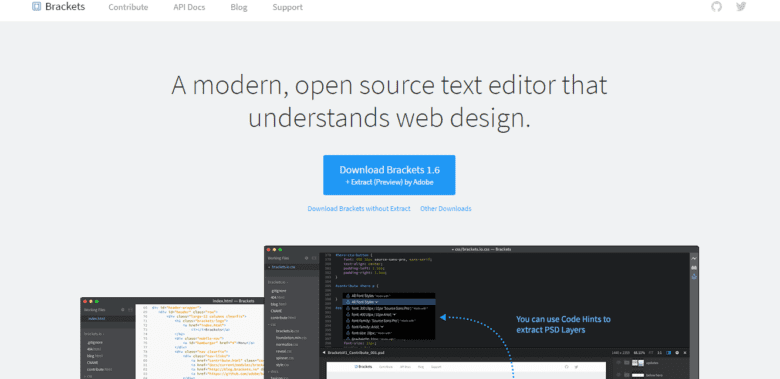780x379 pixels.
Task: Open the API Docs navigation item
Action: click(x=189, y=7)
